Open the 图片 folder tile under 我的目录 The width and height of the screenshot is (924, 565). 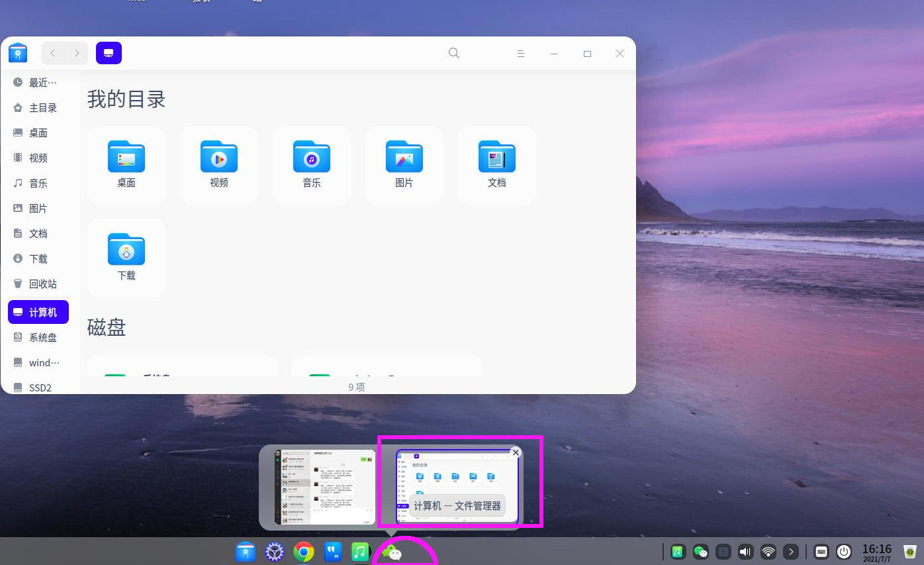click(x=404, y=165)
